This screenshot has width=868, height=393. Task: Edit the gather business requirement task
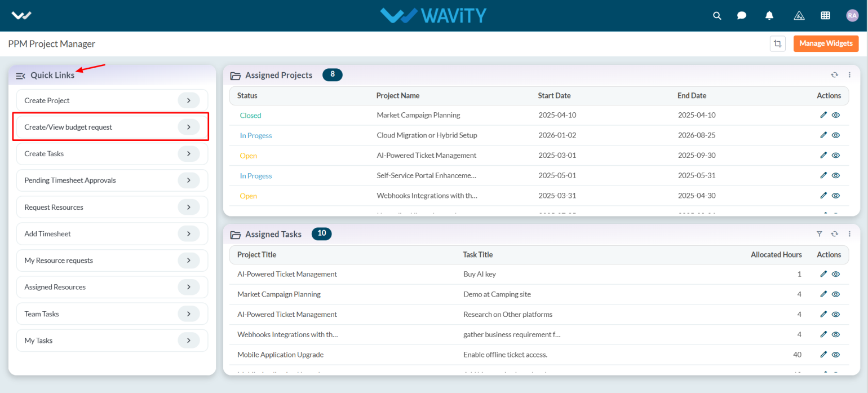click(x=823, y=334)
